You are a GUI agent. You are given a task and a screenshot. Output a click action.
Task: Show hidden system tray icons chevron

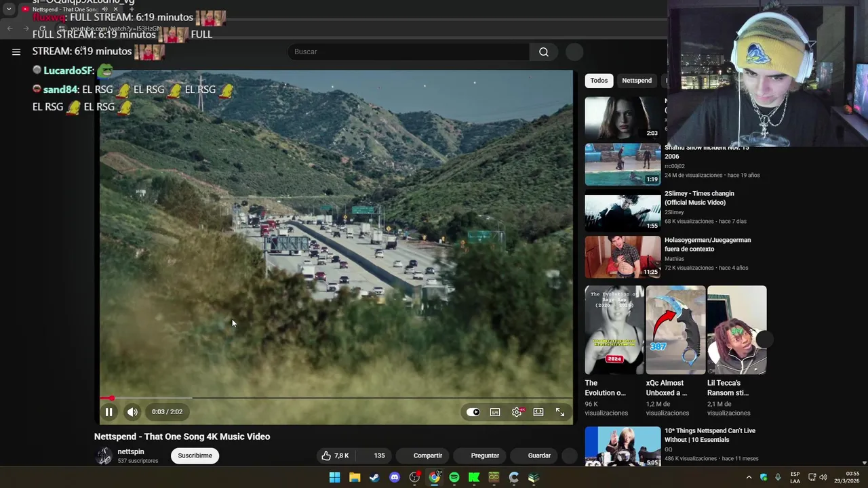click(749, 477)
